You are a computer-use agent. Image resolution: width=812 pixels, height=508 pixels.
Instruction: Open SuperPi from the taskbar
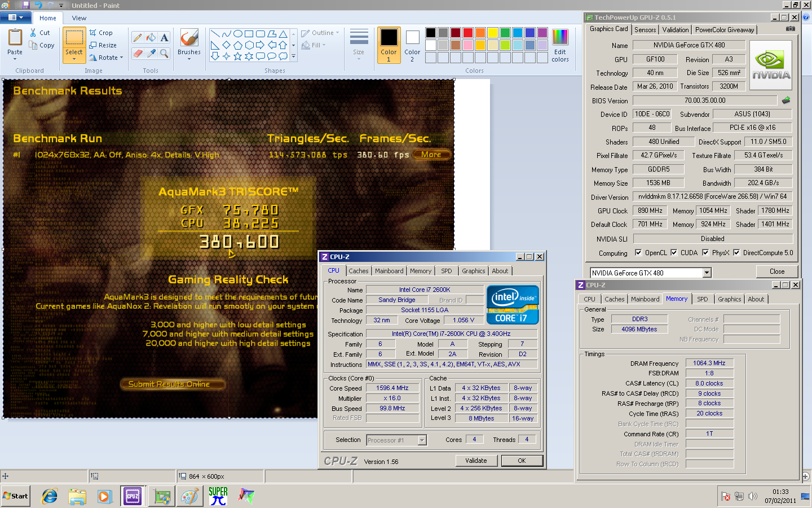218,496
